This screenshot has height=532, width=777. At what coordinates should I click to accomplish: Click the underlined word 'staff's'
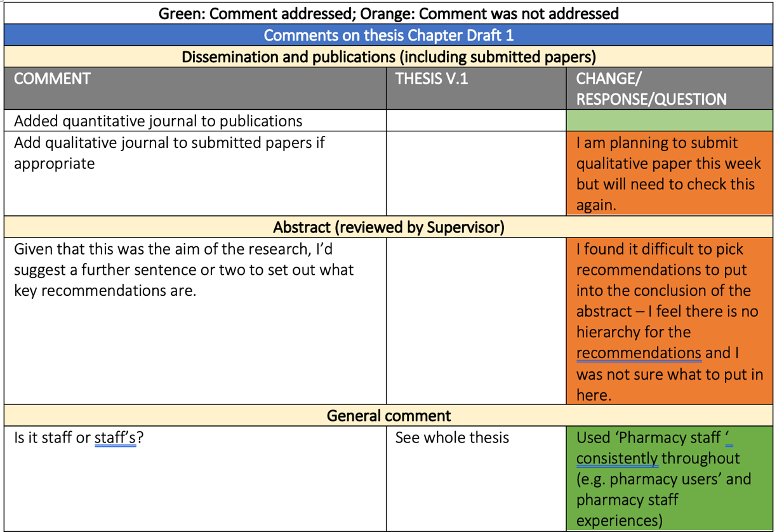(x=115, y=437)
